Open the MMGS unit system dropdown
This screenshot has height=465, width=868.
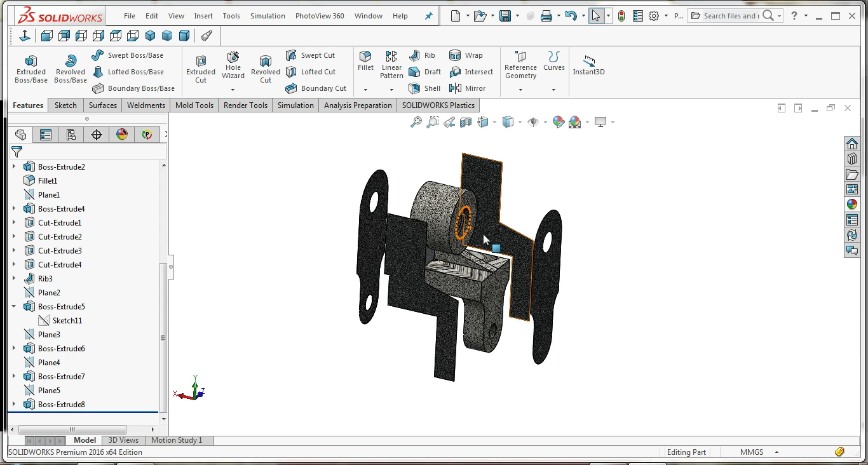point(759,452)
